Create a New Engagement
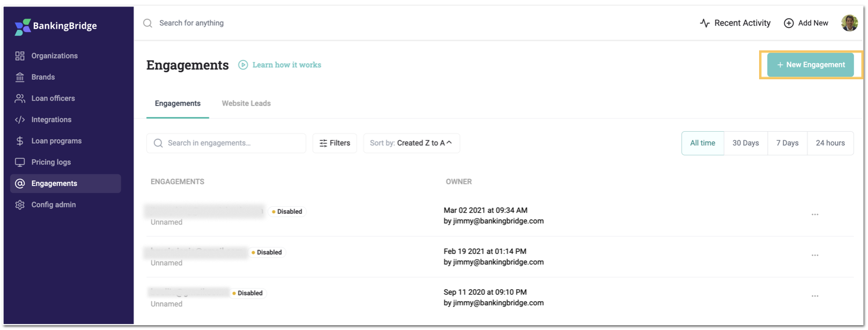 (810, 65)
